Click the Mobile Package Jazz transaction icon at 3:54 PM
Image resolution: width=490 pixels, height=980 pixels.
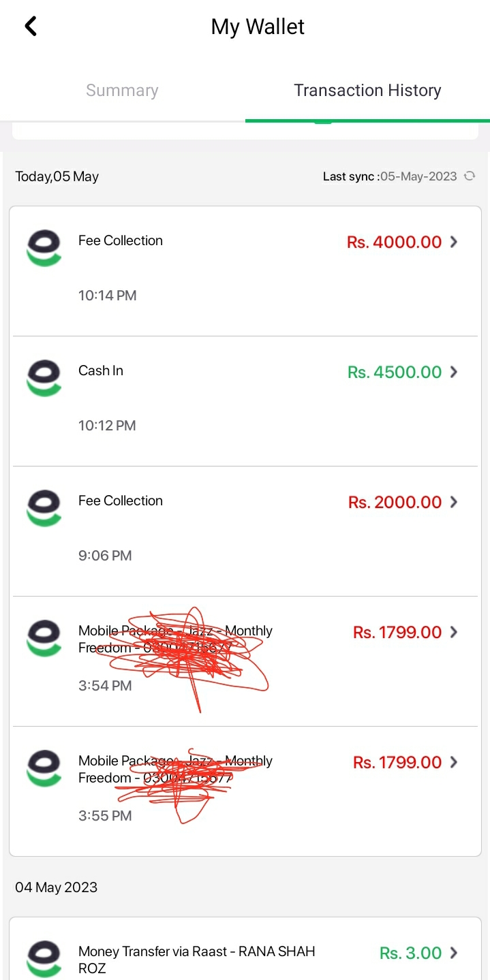point(44,638)
